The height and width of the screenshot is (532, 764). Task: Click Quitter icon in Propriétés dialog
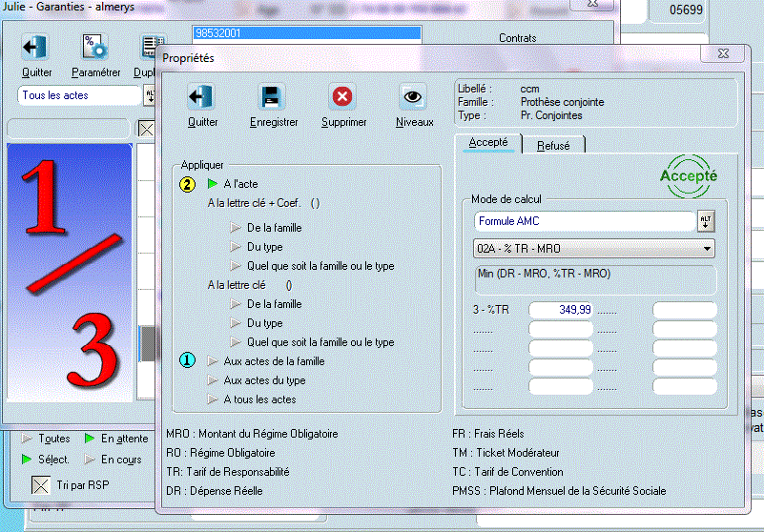201,98
